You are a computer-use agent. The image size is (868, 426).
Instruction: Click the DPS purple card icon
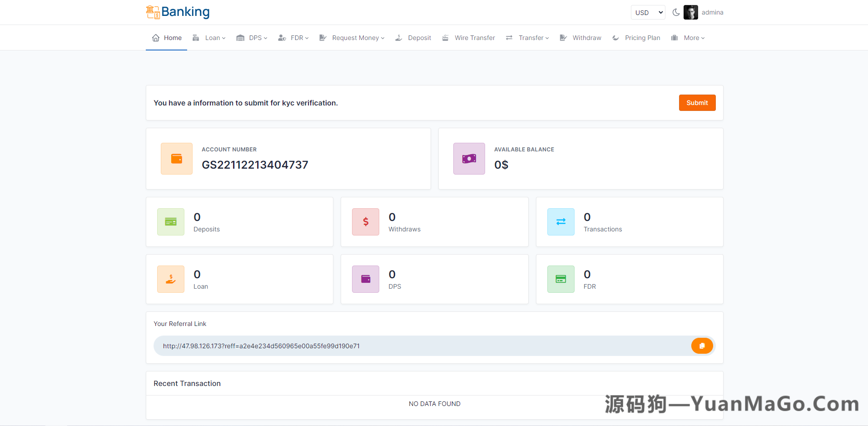(x=365, y=279)
